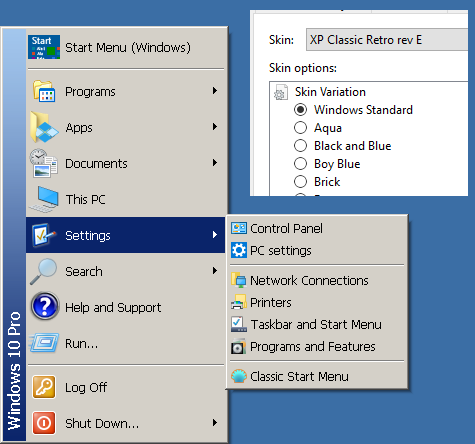Screen dimensions: 475x444
Task: Choose Log Off from the start menu
Action: pos(126,387)
